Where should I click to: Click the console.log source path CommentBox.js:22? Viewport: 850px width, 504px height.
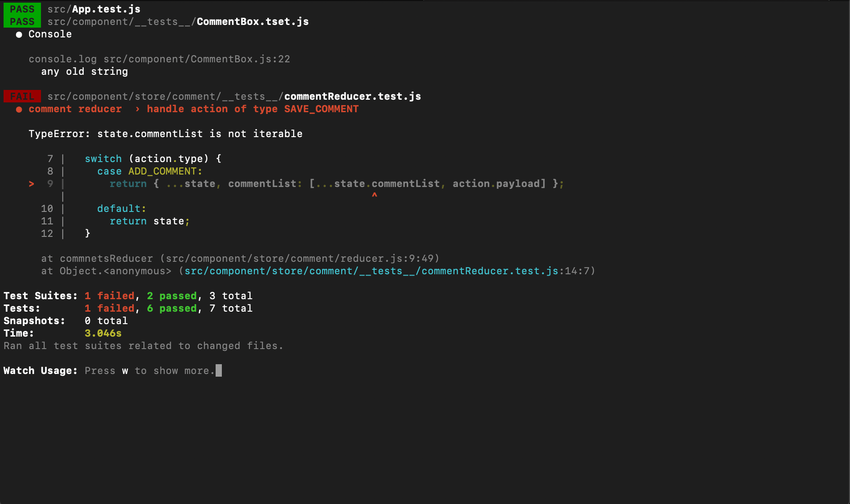pos(196,59)
